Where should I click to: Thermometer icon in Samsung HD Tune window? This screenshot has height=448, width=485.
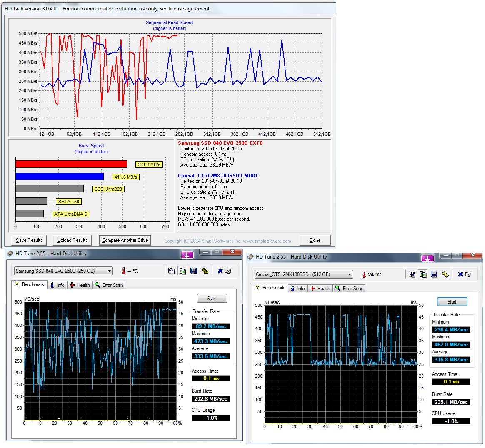(x=124, y=271)
